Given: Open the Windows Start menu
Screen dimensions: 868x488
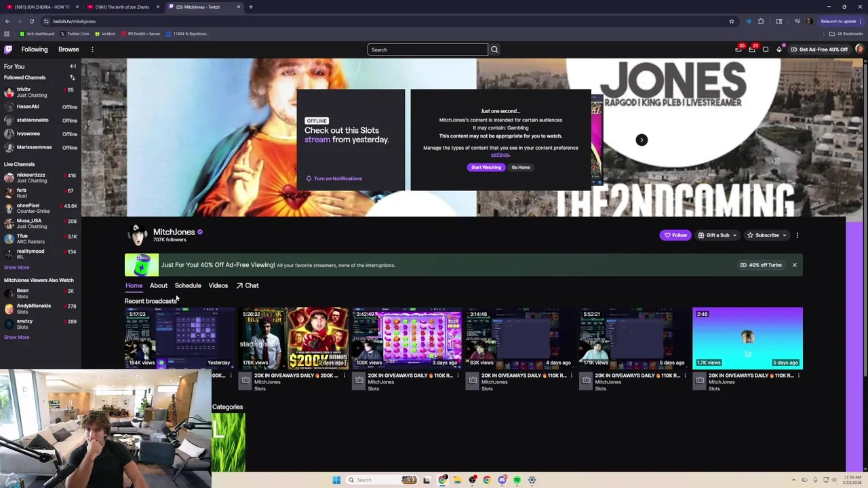Looking at the screenshot, I should tap(336, 480).
